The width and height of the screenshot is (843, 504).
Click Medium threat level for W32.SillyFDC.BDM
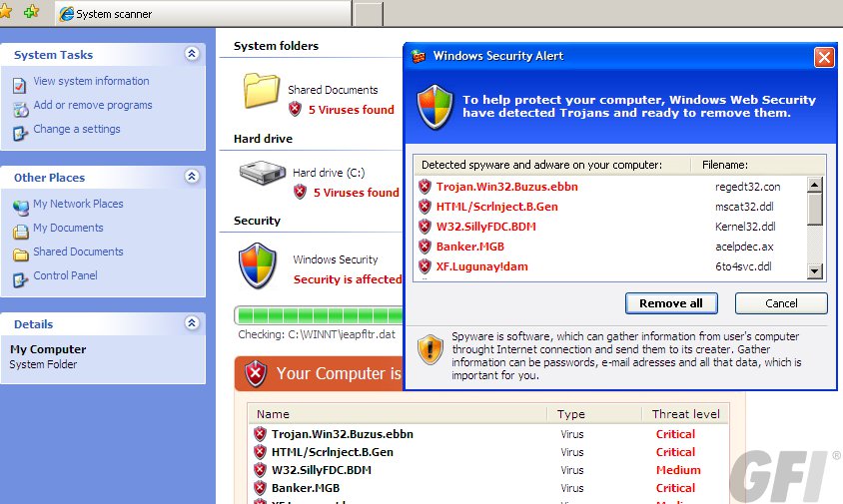(x=678, y=470)
